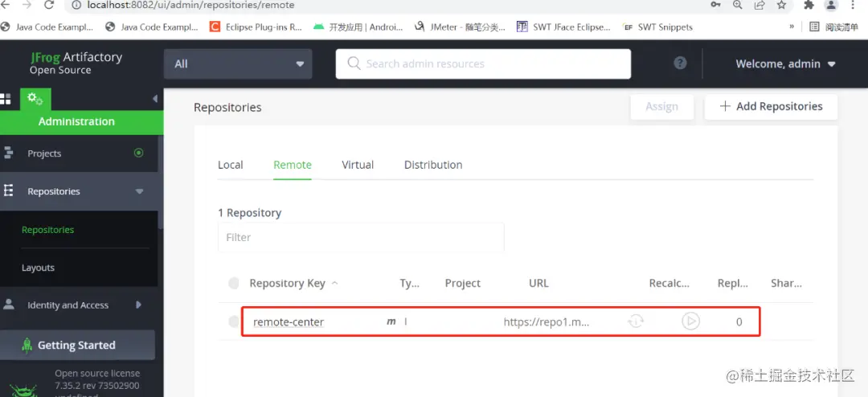Image resolution: width=868 pixels, height=397 pixels.
Task: Click the Identity and Access user icon
Action: coord(9,305)
